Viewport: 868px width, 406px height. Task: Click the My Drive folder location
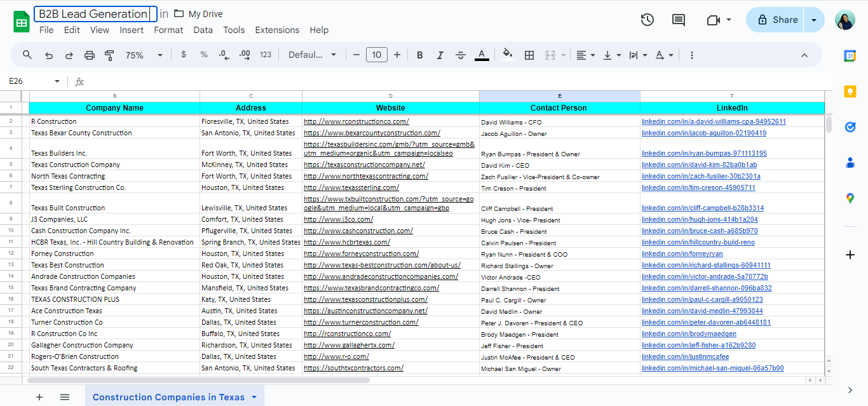pyautogui.click(x=198, y=14)
